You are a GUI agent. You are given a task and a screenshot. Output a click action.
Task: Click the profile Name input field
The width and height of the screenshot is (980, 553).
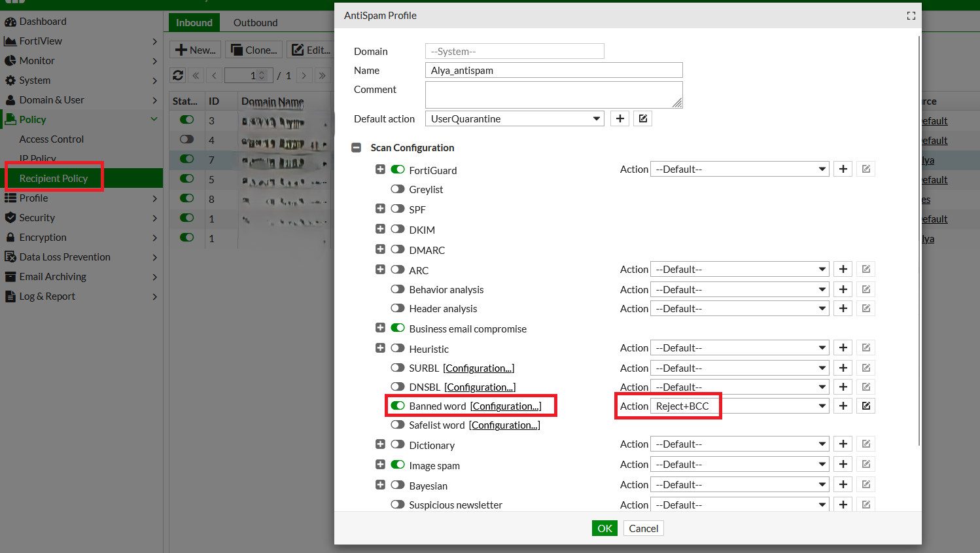[x=554, y=70]
